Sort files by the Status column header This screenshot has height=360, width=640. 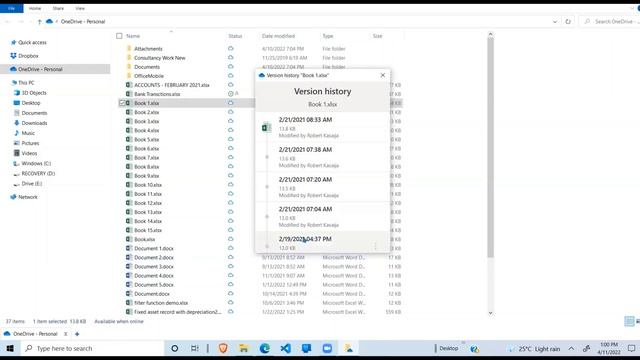coord(235,36)
